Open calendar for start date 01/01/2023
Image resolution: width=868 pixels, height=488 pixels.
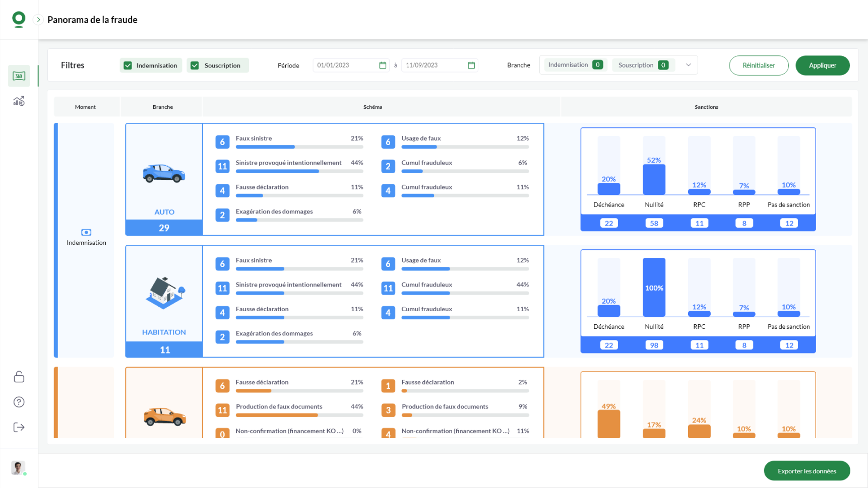[x=383, y=65]
